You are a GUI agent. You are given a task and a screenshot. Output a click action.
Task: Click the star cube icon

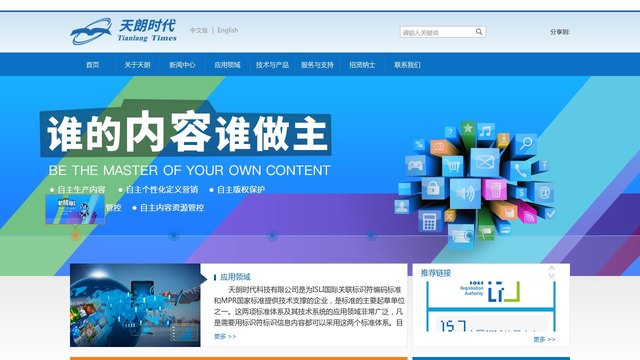point(468,128)
